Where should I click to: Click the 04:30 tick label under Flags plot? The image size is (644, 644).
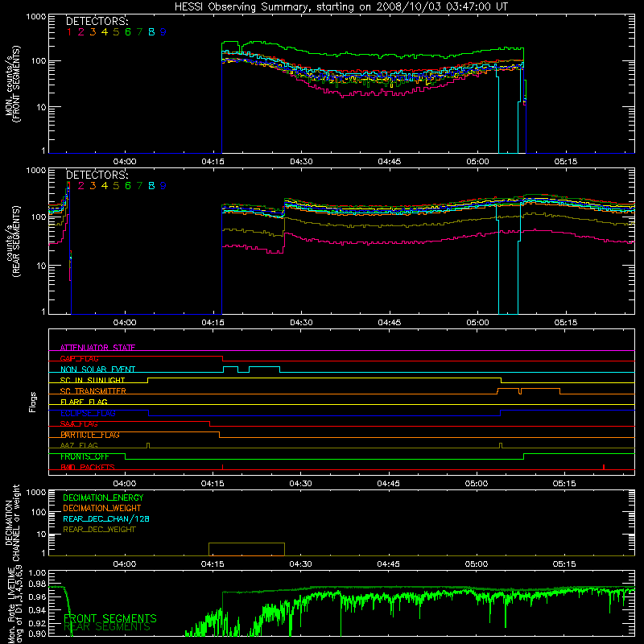[x=300, y=484]
